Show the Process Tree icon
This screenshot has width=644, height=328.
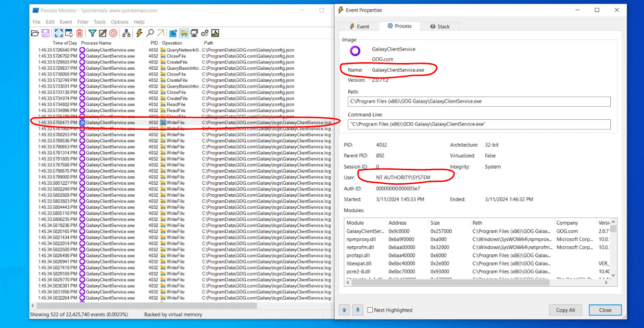pos(126,33)
